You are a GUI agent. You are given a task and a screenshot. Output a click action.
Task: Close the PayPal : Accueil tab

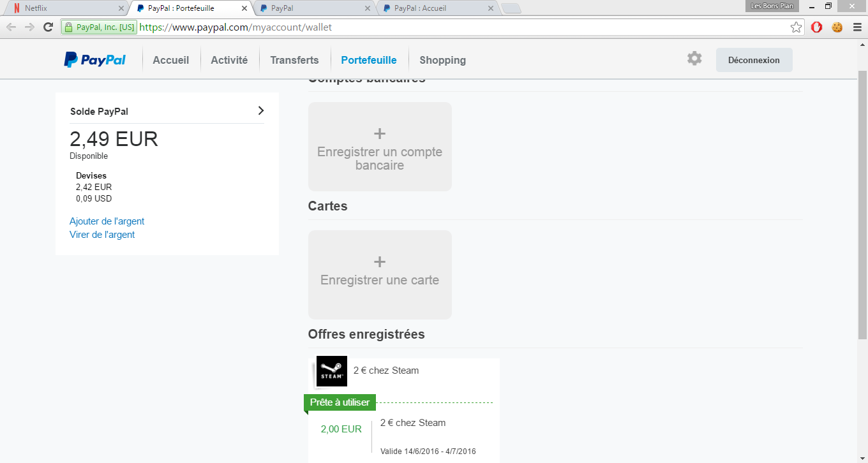click(x=491, y=8)
